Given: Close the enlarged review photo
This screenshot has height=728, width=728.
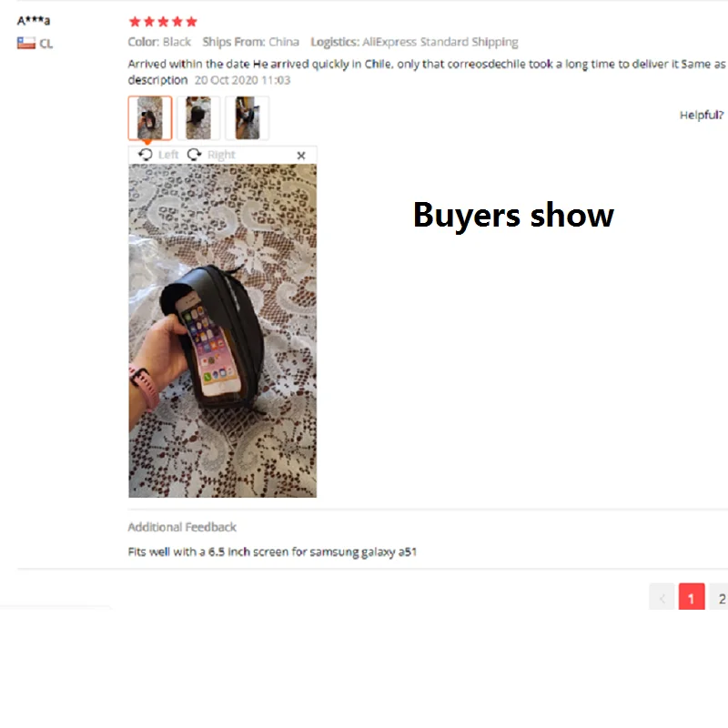Looking at the screenshot, I should point(301,156).
